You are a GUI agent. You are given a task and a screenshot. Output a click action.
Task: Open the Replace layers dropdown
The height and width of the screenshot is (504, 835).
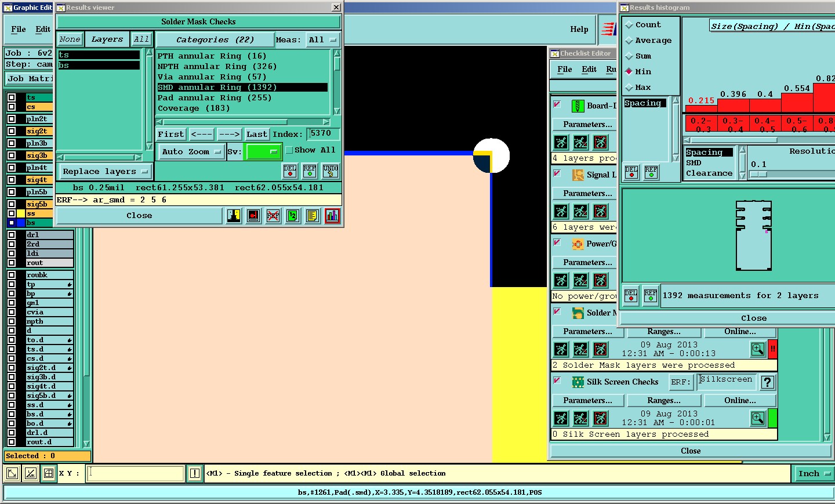coord(106,171)
